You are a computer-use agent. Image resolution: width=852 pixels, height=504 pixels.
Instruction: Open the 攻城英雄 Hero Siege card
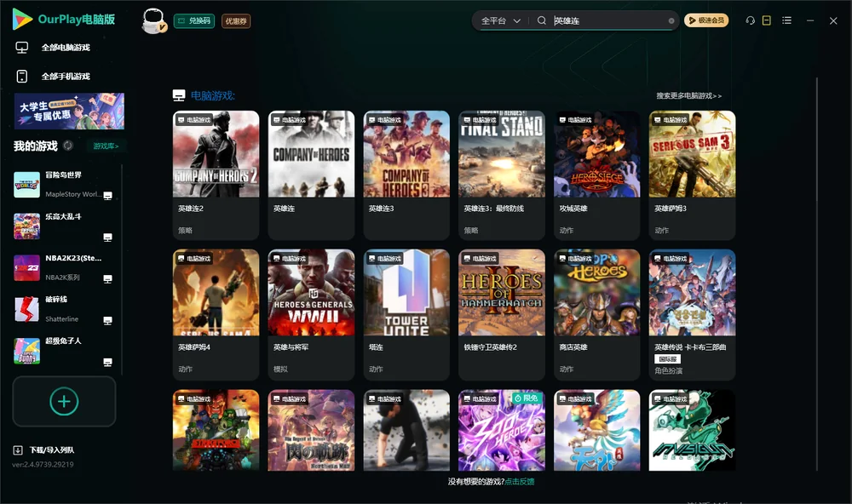596,175
